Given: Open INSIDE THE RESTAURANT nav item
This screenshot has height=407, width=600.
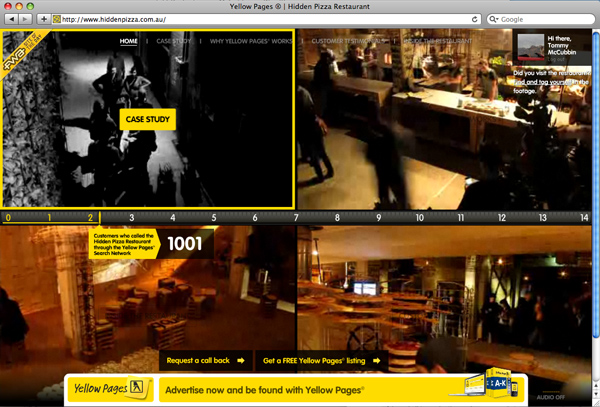Looking at the screenshot, I should pos(438,41).
